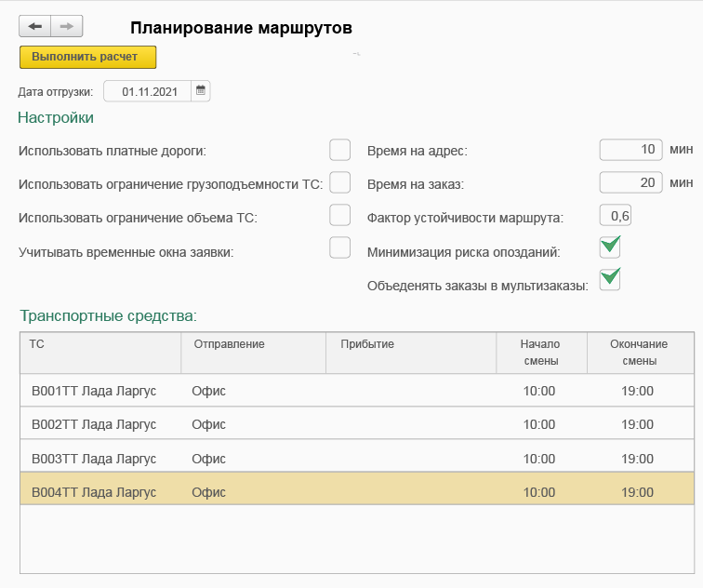Enable Учитывать временные окна заявки
This screenshot has width=703, height=588.
tap(340, 247)
